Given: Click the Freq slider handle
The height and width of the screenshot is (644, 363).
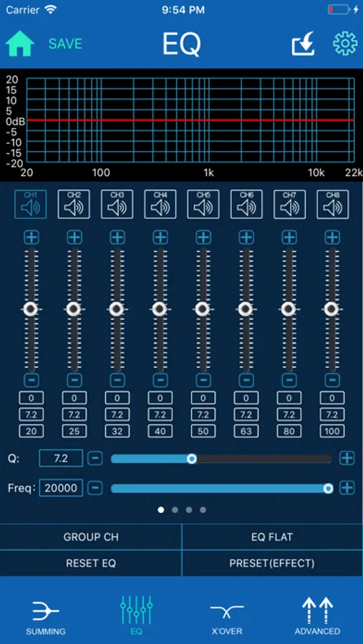Looking at the screenshot, I should [328, 488].
